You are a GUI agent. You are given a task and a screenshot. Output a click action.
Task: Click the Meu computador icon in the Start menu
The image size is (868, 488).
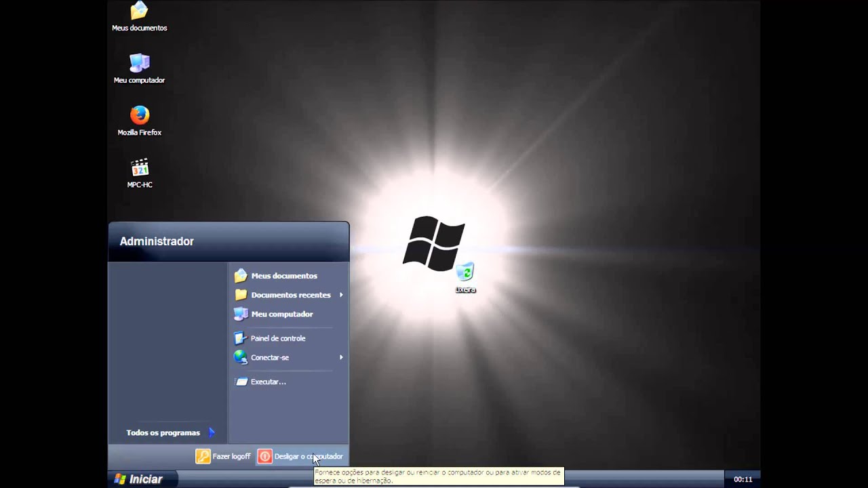pos(241,314)
